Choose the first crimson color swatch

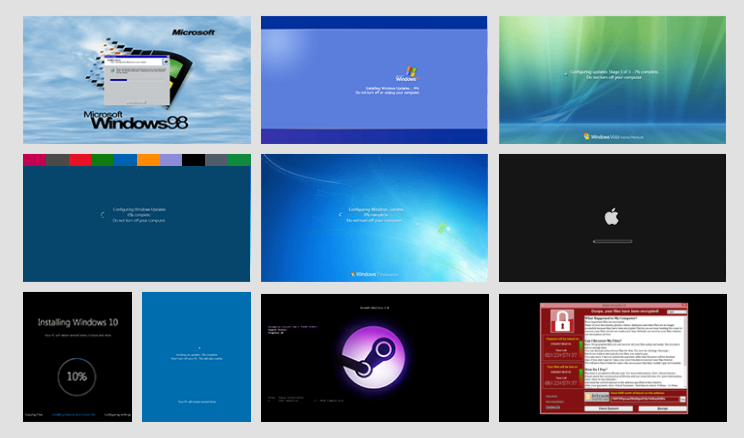click(34, 160)
